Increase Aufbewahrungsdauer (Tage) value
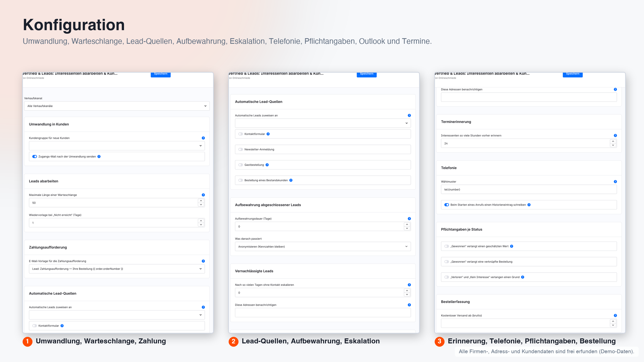644x362 pixels. pyautogui.click(x=407, y=224)
